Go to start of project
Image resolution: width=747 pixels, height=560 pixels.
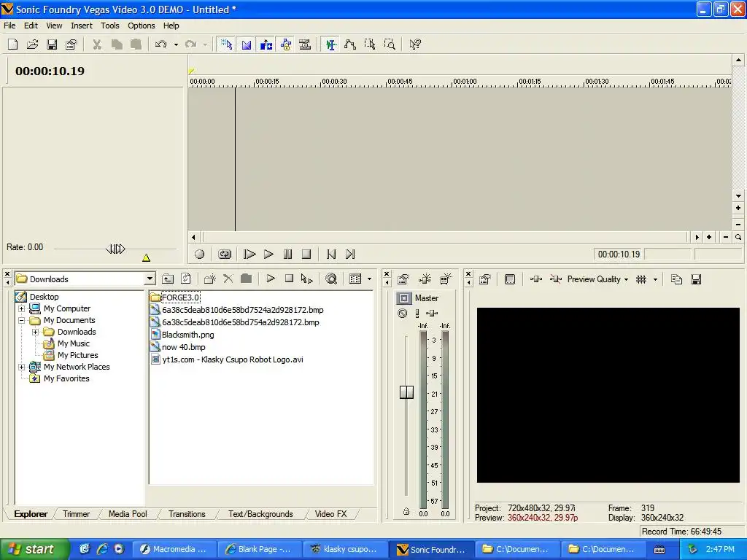pyautogui.click(x=331, y=254)
